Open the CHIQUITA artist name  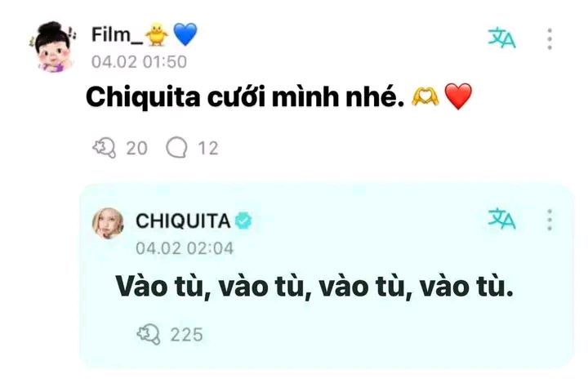point(183,221)
